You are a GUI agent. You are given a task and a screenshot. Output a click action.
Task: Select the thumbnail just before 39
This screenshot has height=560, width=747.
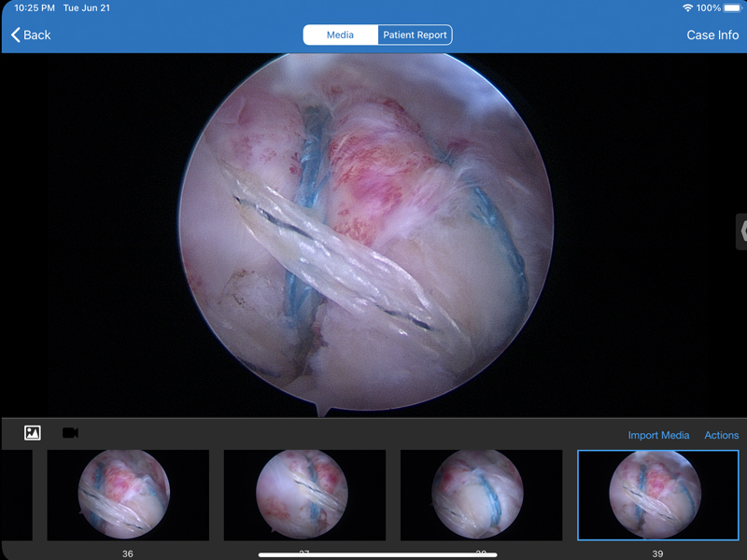[x=481, y=496]
